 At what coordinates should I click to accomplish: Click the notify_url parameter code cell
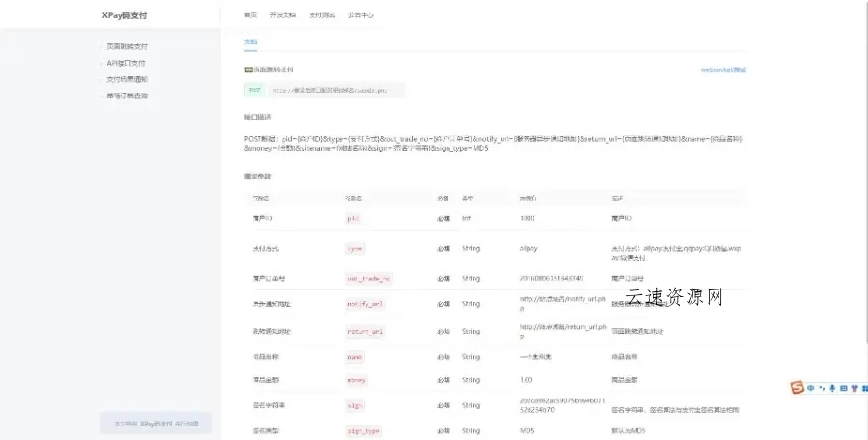pyautogui.click(x=365, y=304)
